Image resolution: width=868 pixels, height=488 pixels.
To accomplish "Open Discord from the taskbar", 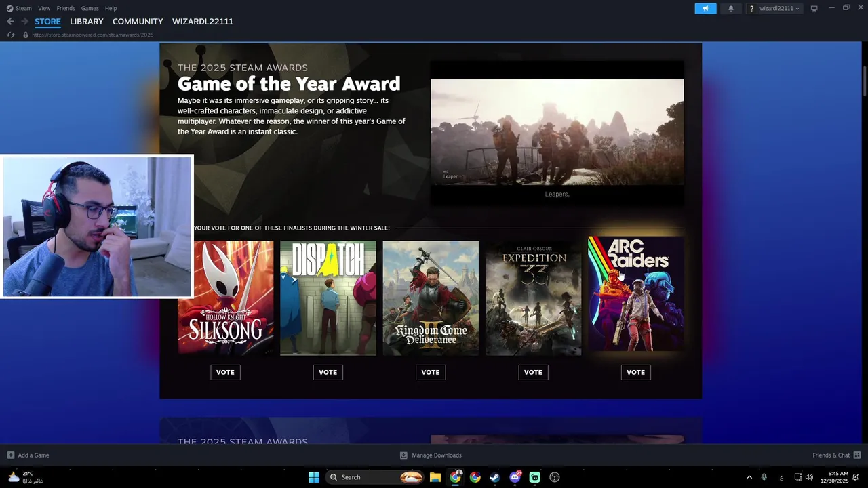I will [x=515, y=477].
